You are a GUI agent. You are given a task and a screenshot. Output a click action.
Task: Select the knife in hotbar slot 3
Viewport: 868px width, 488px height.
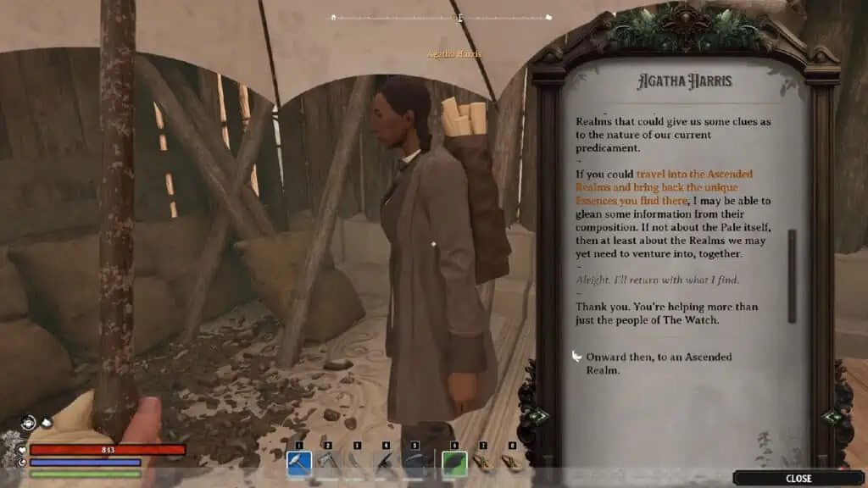pos(357,463)
